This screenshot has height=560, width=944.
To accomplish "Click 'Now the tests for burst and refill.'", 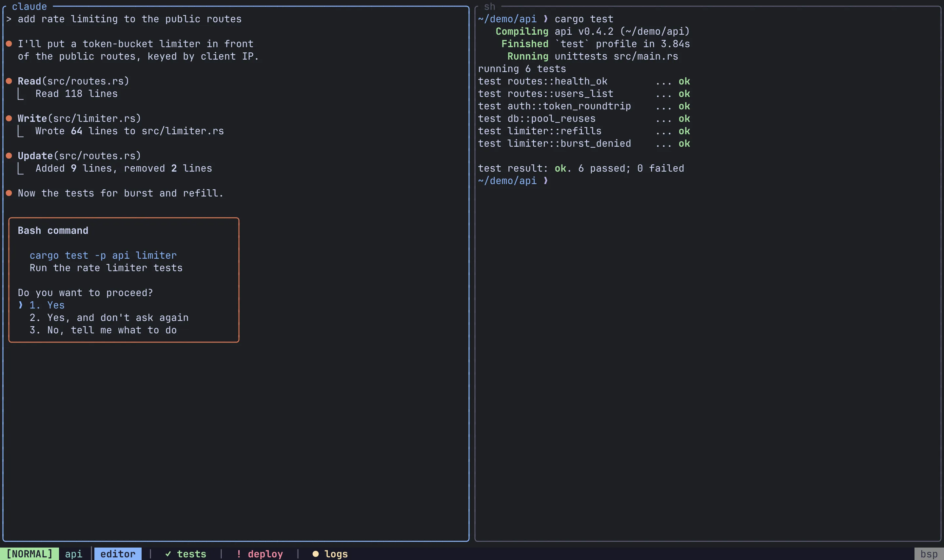I will [121, 193].
